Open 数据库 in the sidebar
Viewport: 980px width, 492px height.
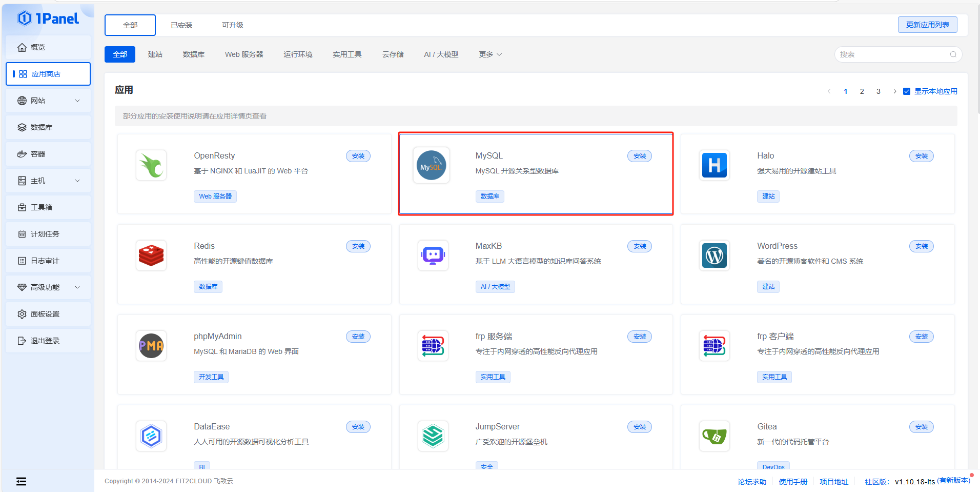(x=48, y=127)
